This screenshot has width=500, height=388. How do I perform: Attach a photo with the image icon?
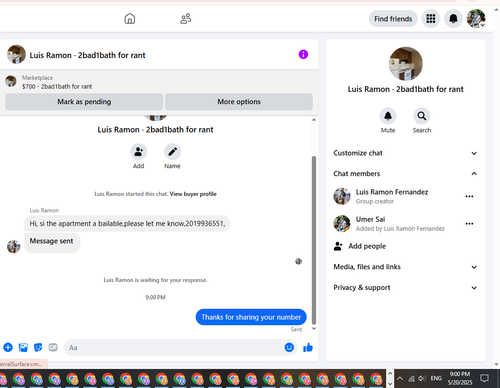click(x=23, y=347)
